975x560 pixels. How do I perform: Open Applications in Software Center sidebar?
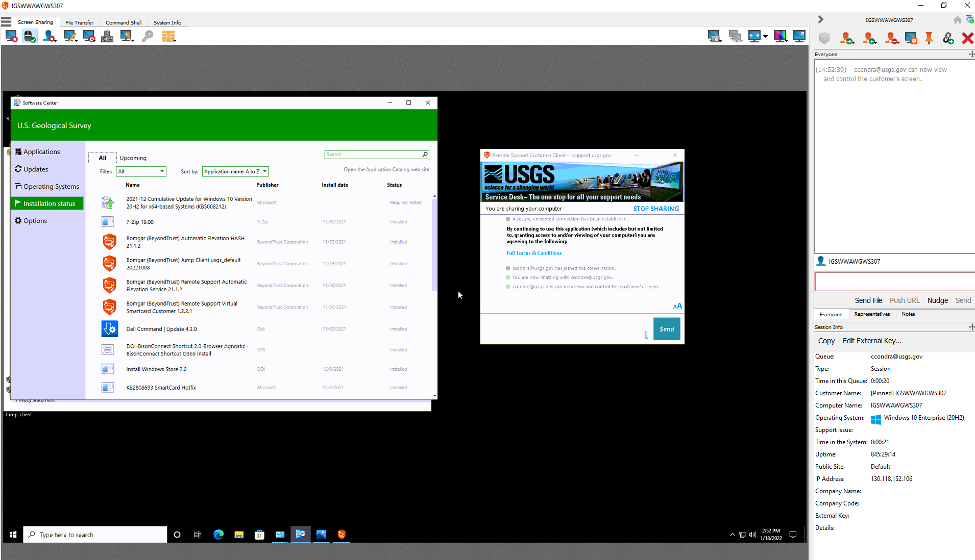[x=41, y=152]
